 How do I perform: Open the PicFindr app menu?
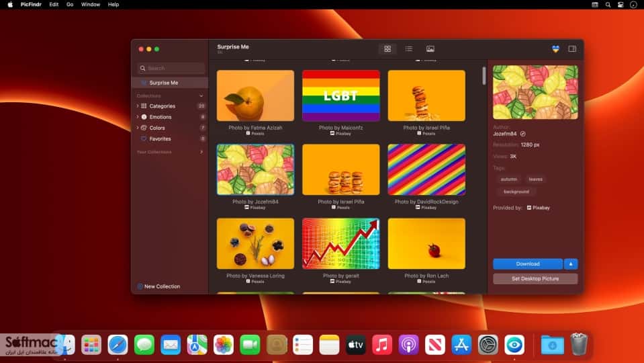tap(31, 5)
